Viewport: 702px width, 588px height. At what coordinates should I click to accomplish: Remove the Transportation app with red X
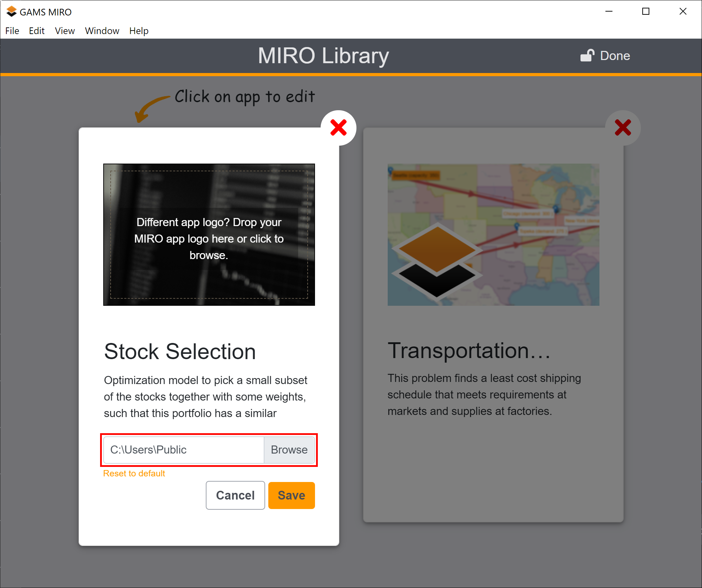623,128
